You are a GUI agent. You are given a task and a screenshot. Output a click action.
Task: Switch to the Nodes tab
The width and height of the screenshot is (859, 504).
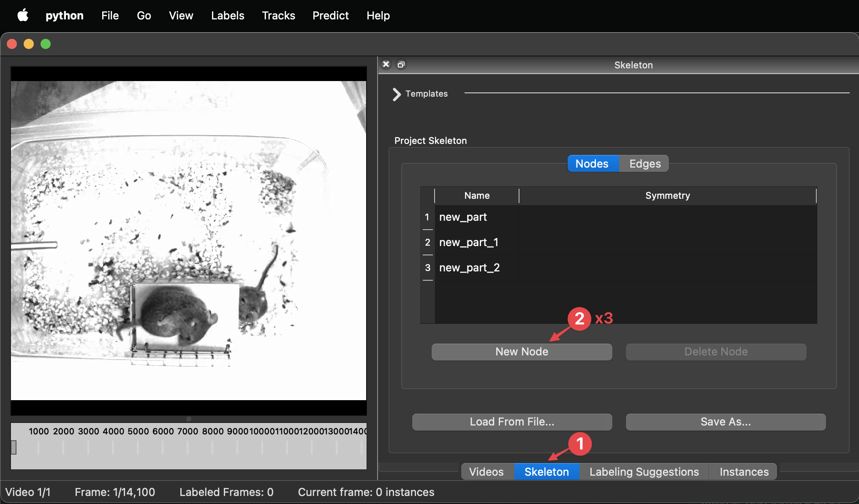tap(593, 164)
